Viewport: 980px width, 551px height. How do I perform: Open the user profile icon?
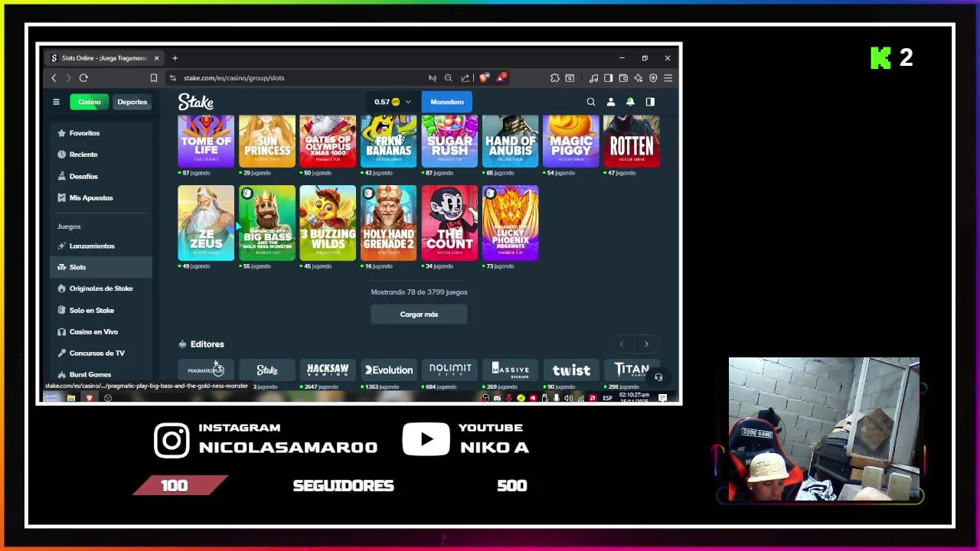click(x=611, y=102)
